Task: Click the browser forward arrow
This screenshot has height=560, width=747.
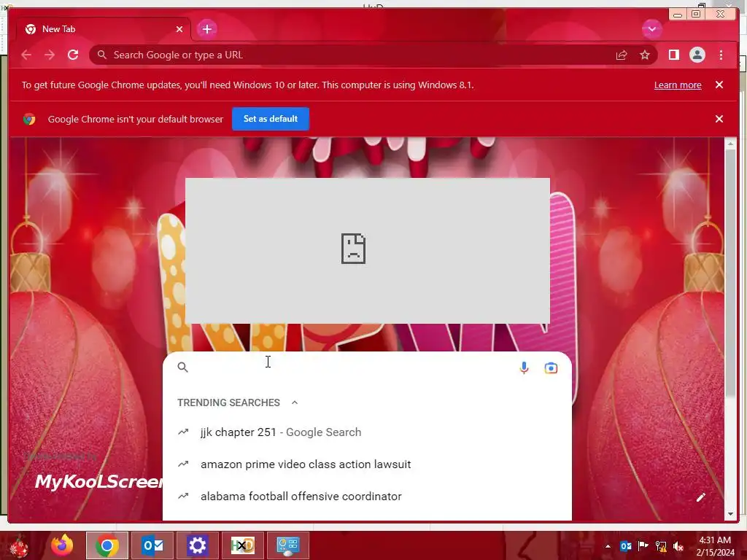Action: click(50, 55)
